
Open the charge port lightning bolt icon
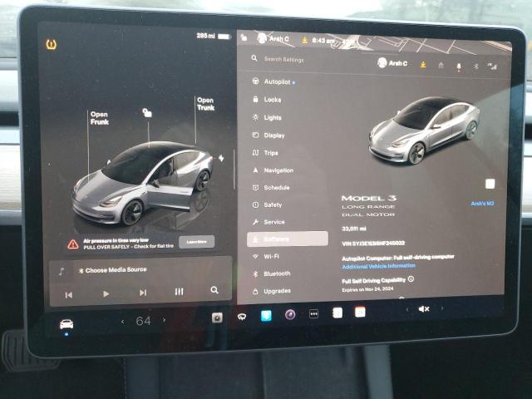(221, 158)
